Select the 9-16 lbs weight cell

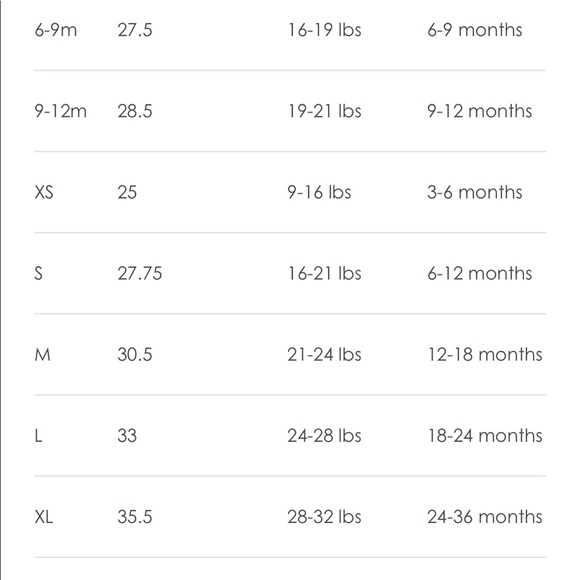pyautogui.click(x=319, y=192)
